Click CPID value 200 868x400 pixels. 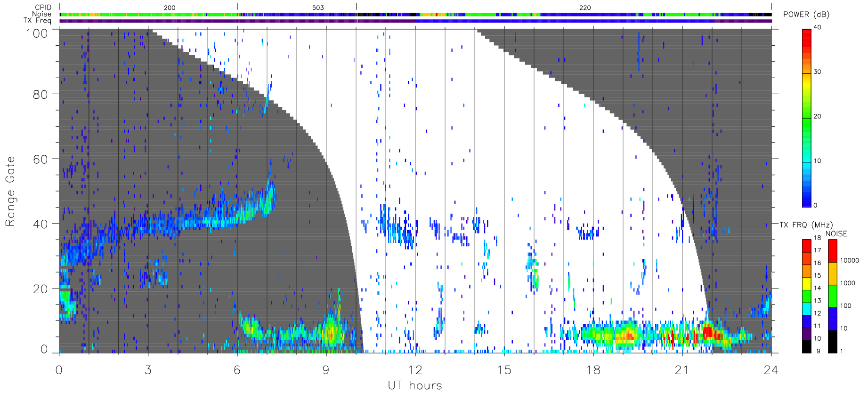pos(170,8)
